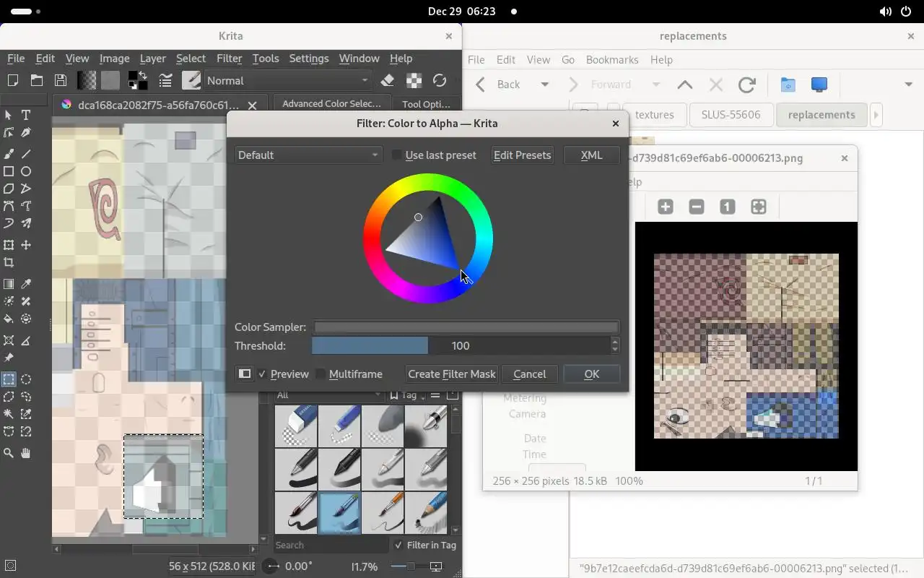The width and height of the screenshot is (924, 578).
Task: Select the Freehand Brush tool in Krita toolbox
Action: (9, 154)
